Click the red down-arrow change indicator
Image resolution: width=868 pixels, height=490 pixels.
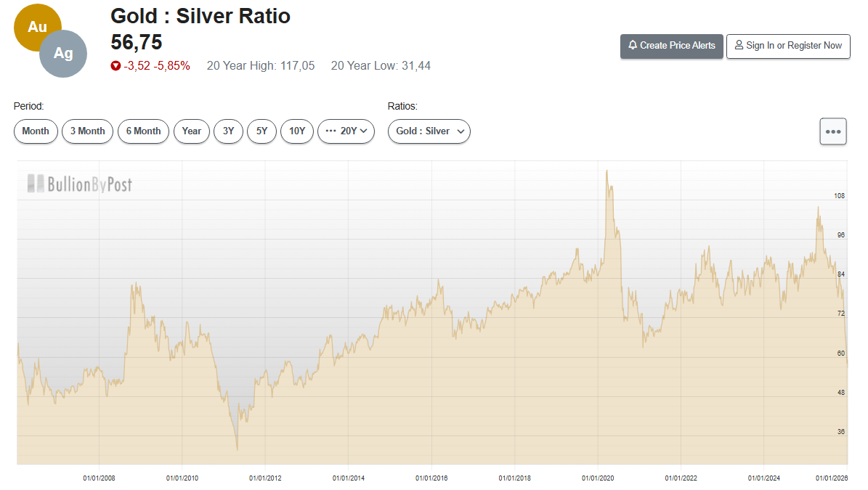coord(115,66)
